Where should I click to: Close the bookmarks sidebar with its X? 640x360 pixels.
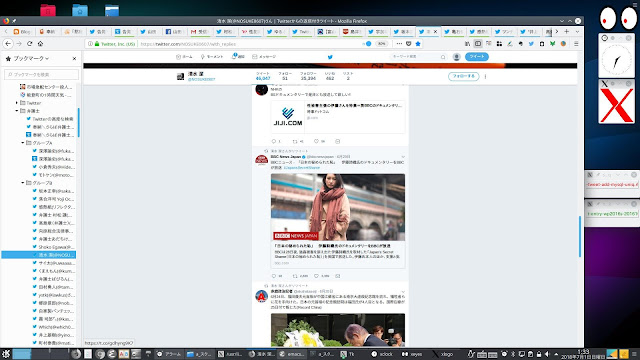point(74,59)
